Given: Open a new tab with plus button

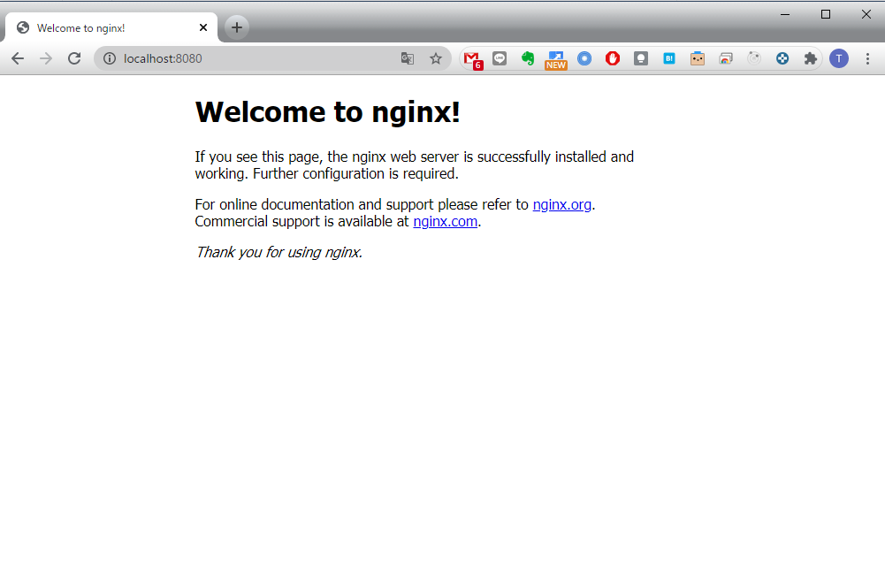Looking at the screenshot, I should (x=236, y=27).
